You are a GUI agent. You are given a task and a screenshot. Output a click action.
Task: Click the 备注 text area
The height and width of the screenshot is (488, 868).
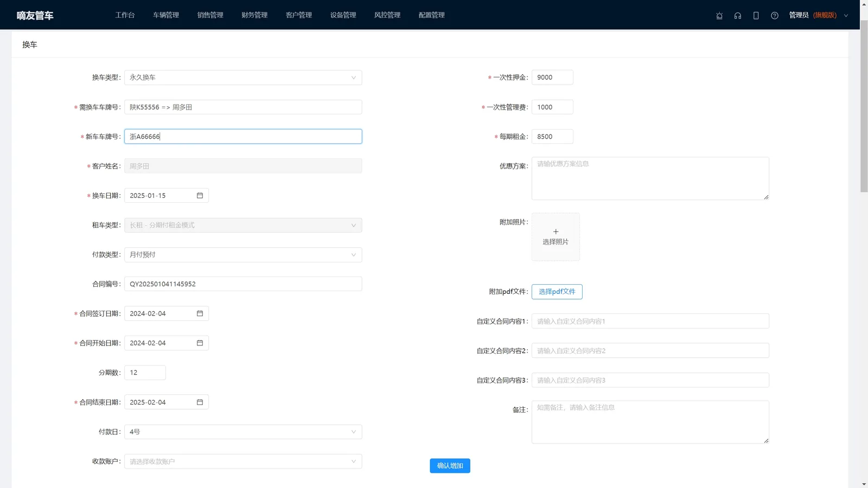point(650,422)
